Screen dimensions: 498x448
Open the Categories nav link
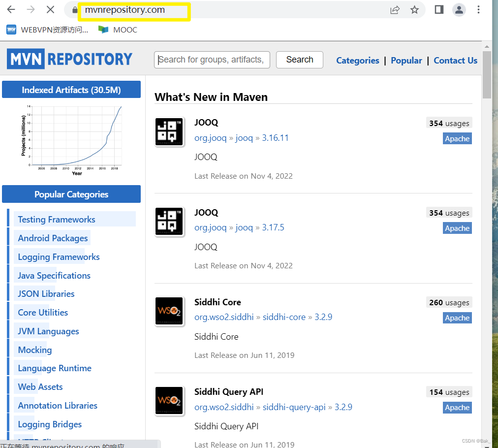pyautogui.click(x=358, y=61)
